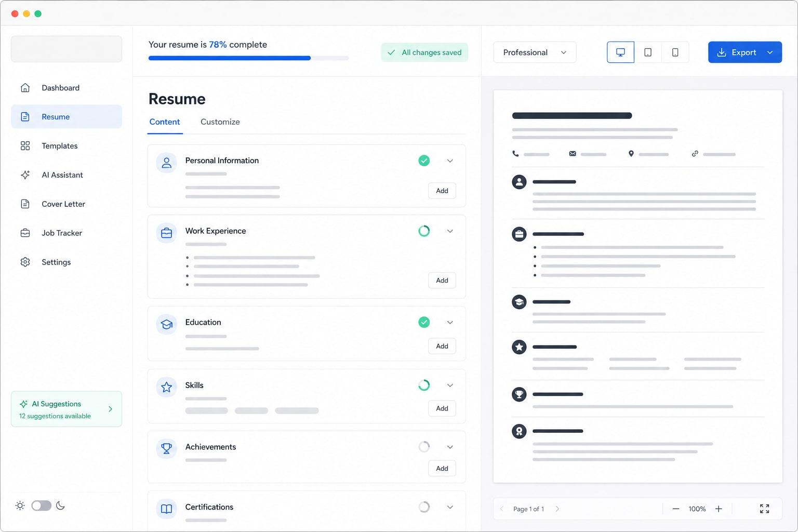Expand the Certifications section chevron

click(450, 508)
